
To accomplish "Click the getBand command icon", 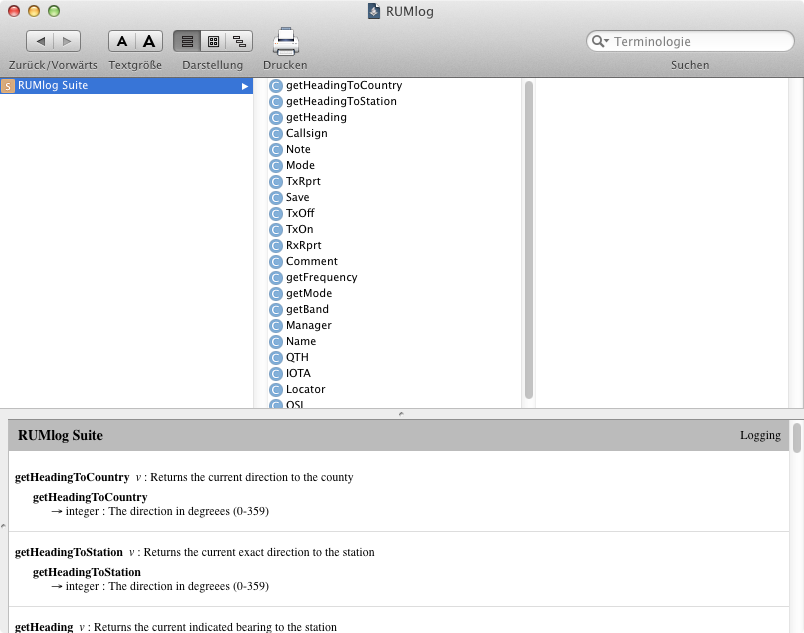I will point(276,310).
